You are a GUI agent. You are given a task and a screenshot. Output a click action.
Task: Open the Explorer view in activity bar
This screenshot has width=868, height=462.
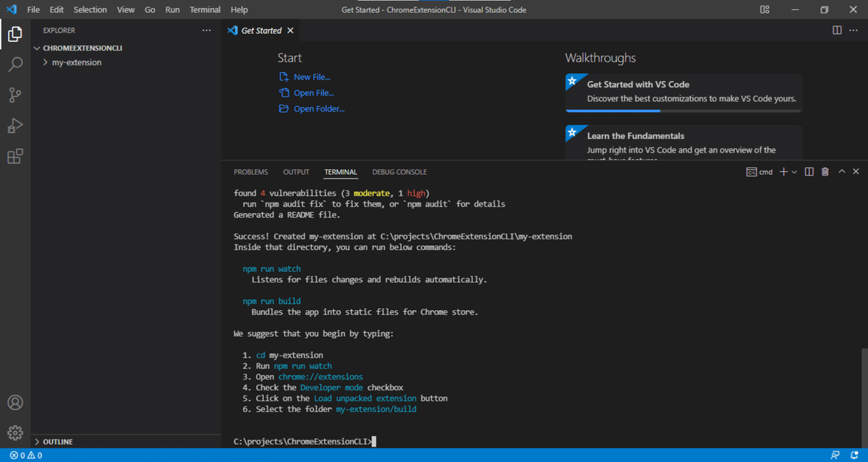click(x=14, y=33)
